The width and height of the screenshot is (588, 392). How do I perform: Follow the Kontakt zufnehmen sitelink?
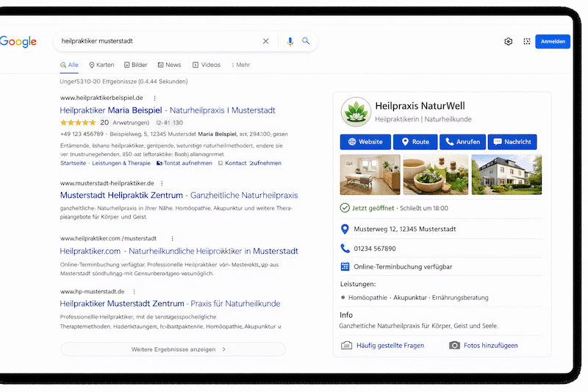(250, 163)
